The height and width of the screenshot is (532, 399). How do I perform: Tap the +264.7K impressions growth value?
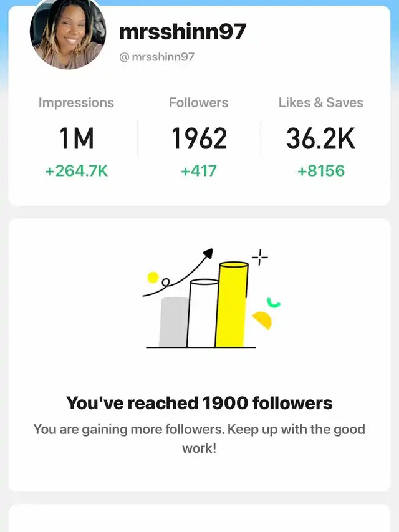[76, 171]
